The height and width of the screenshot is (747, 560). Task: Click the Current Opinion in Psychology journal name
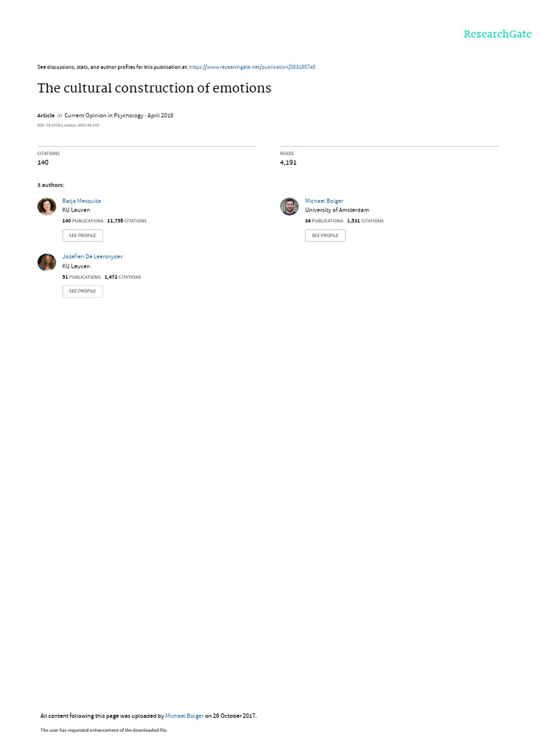click(x=104, y=115)
